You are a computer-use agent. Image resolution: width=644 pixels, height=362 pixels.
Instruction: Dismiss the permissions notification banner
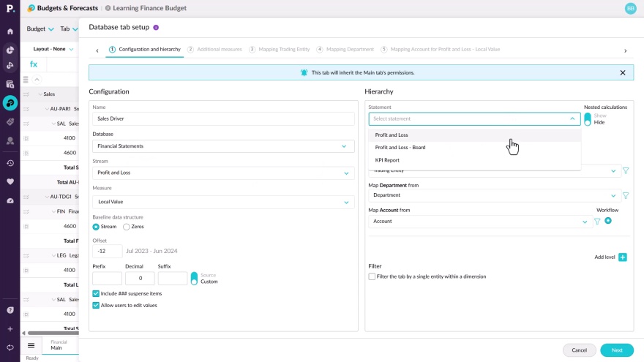623,72
